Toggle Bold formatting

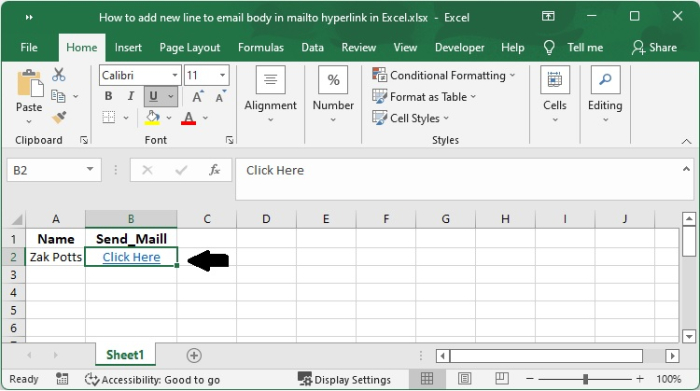coord(108,96)
